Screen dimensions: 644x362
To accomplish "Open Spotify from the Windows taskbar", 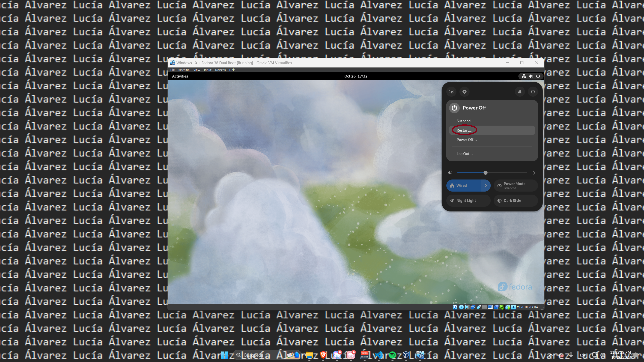I will [392, 355].
